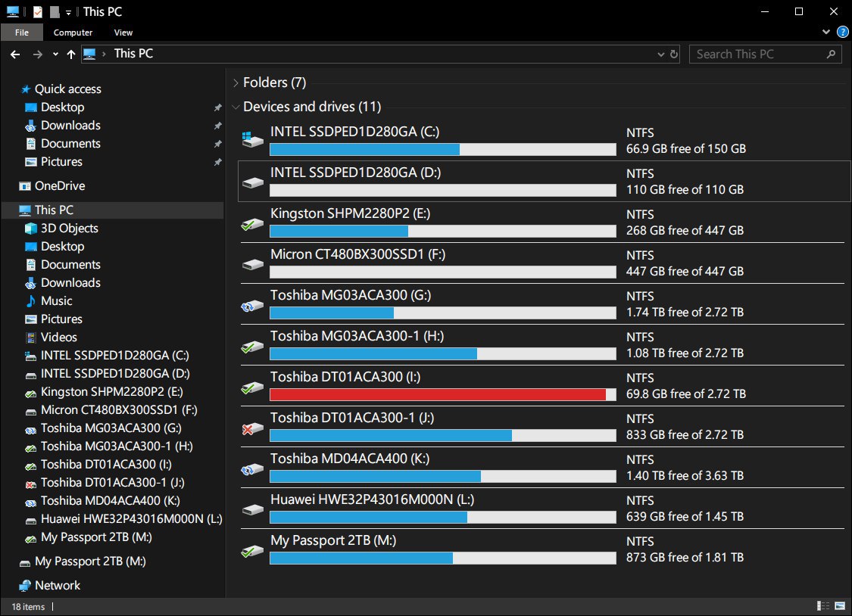The image size is (852, 616).
Task: Click the K: drive usage bar
Action: point(443,477)
